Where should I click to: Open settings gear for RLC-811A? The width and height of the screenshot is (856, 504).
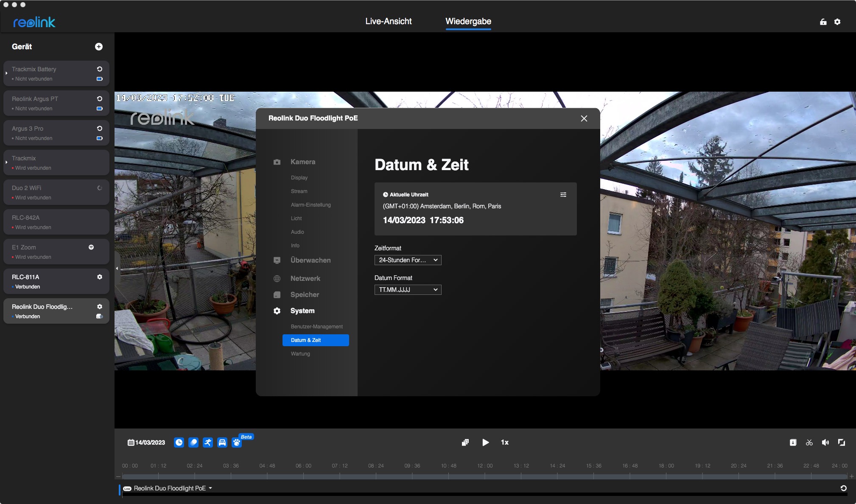100,277
